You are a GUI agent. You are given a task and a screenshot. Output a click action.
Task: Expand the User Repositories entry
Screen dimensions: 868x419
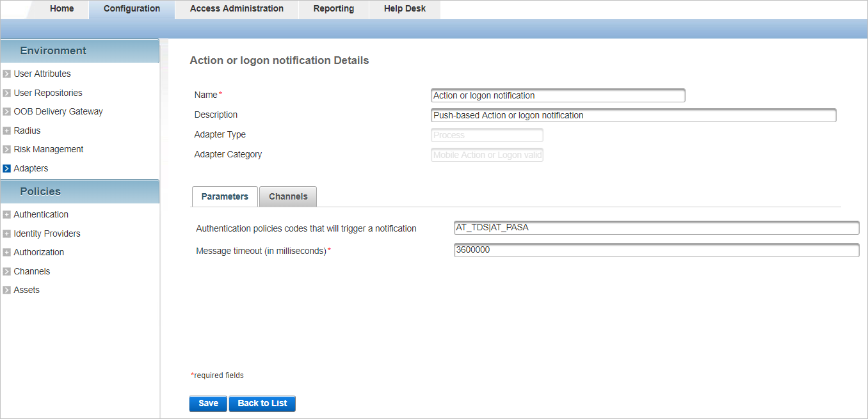point(7,93)
